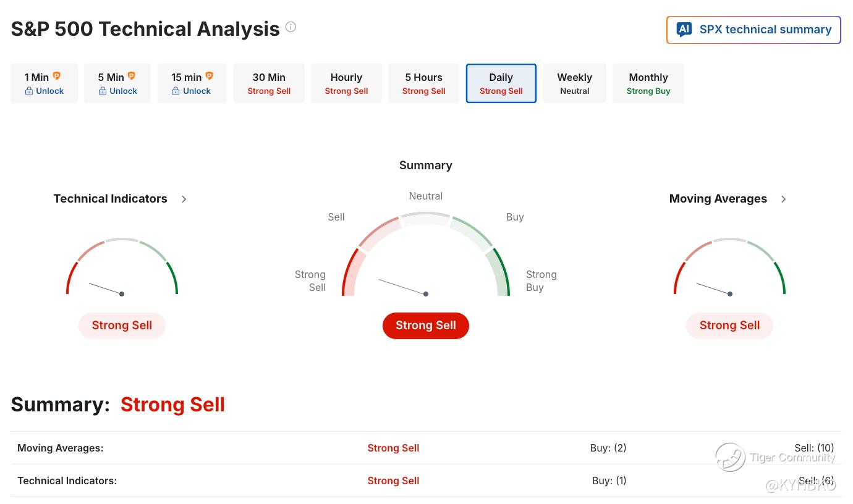Switch to the 30 Min timeframe tab
Screen dimensions: 853x504
pyautogui.click(x=269, y=83)
